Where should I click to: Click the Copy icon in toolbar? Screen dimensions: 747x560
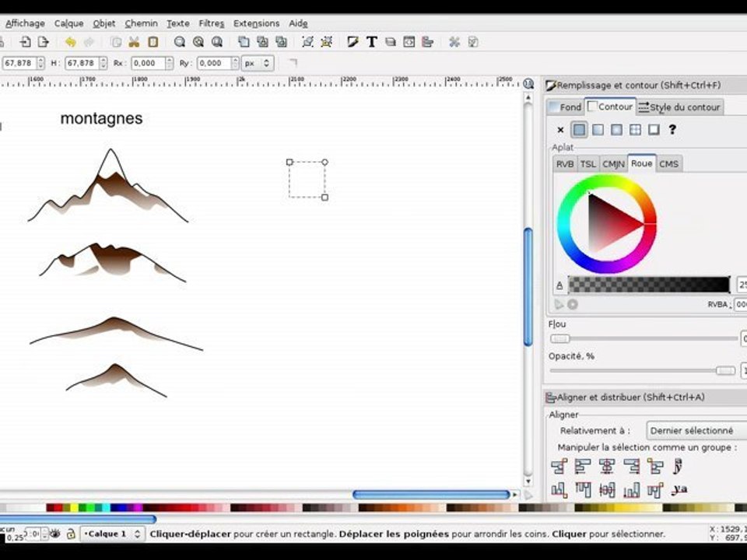point(116,42)
